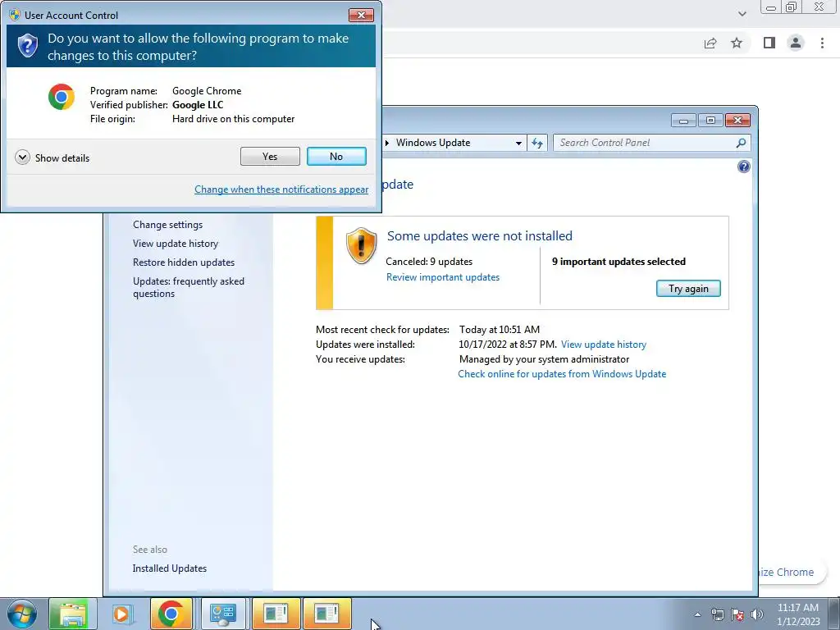Image resolution: width=840 pixels, height=630 pixels.
Task: Bookmark this page with Chrome star icon
Action: pos(737,43)
